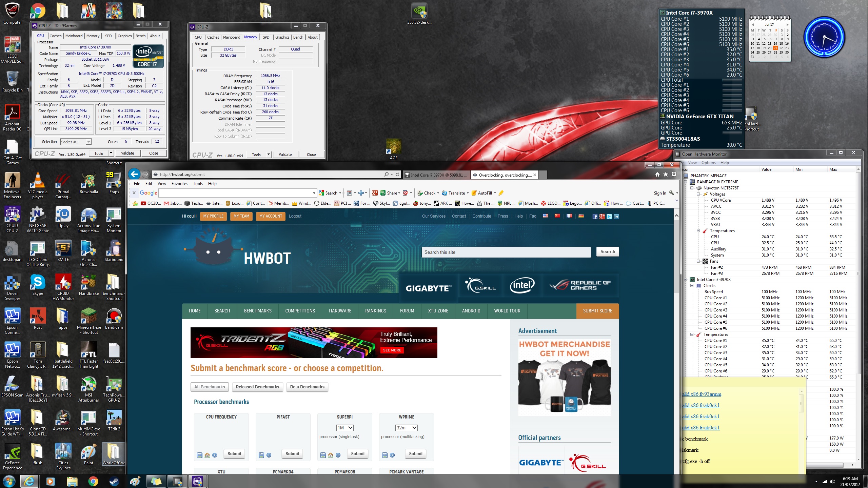This screenshot has width=868, height=488.
Task: Open the VLC media player desktop shortcut
Action: 38,185
